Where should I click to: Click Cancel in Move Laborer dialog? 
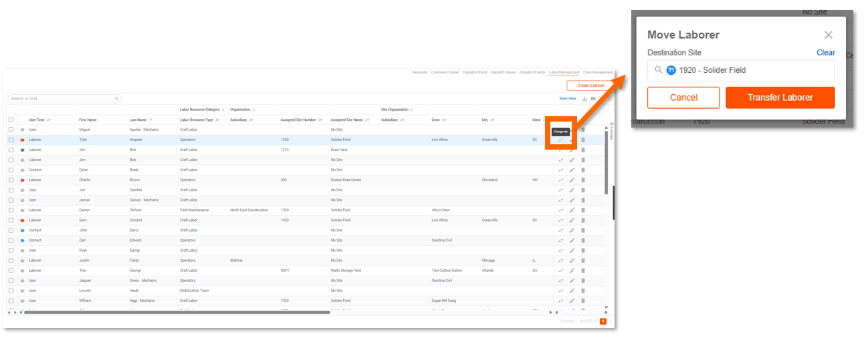683,98
